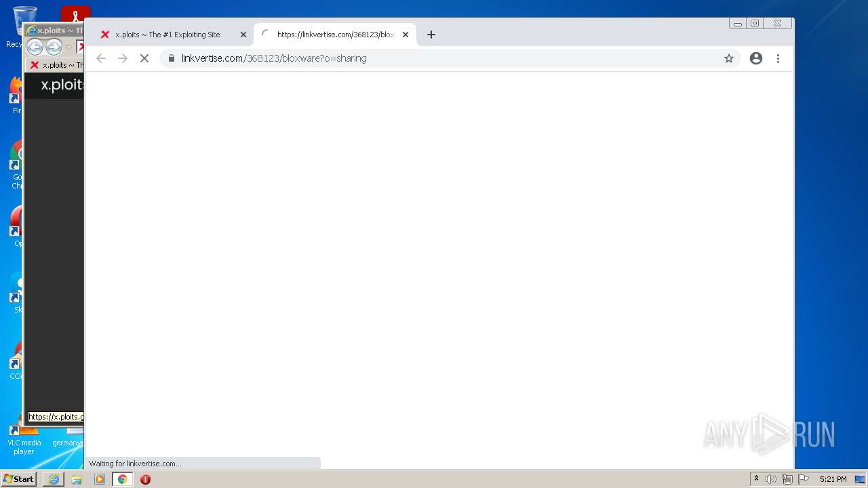868x488 pixels.
Task: Click the Internet Explorer back button
Action: click(x=35, y=47)
